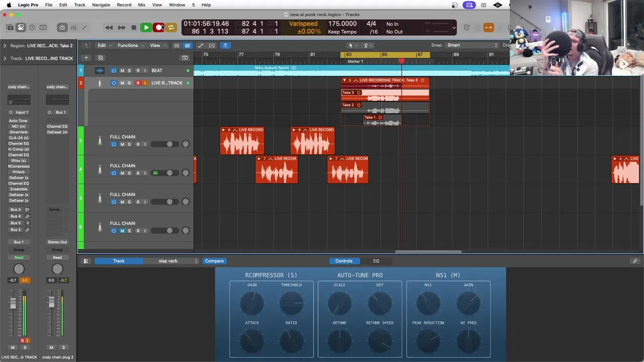This screenshot has height=362, width=644.
Task: Mute the BEAT track
Action: point(122,70)
